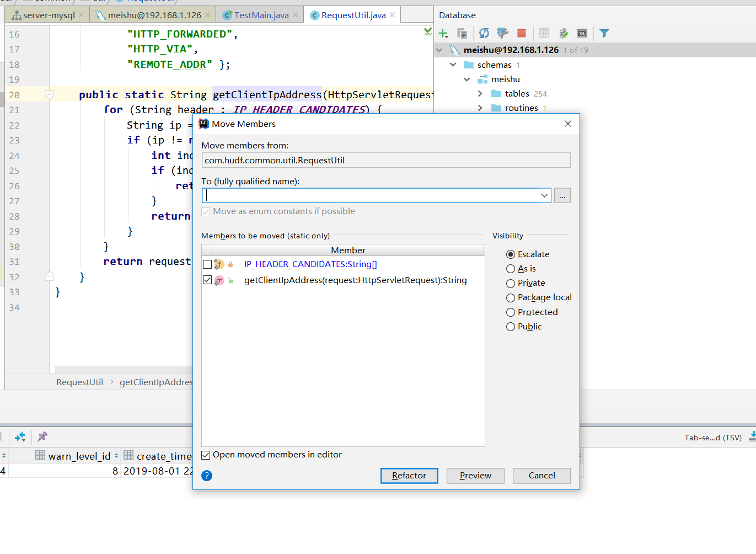Click the duplicate data source icon
Viewport: 756px width, 554px height.
[462, 34]
